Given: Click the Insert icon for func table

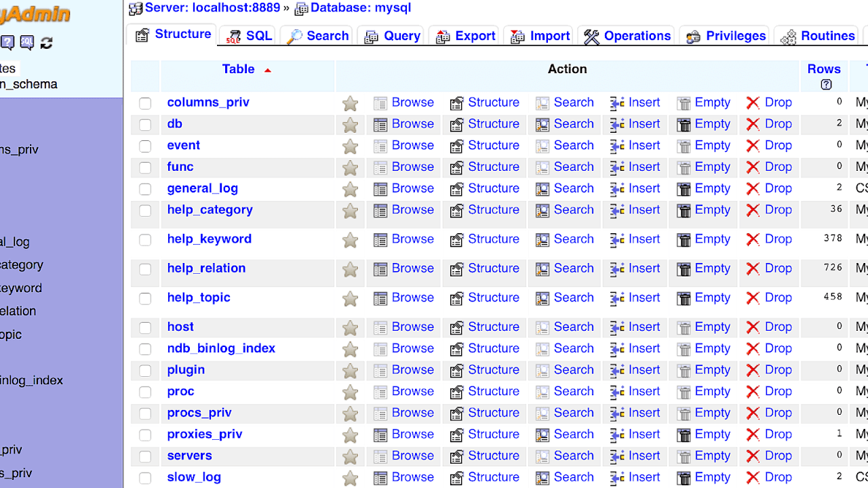Looking at the screenshot, I should point(617,167).
